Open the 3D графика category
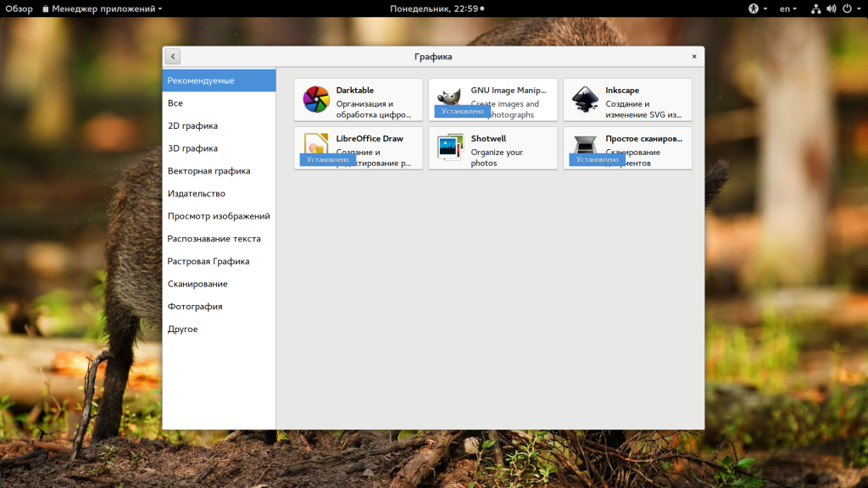Screen dimensions: 868x488 [192, 148]
